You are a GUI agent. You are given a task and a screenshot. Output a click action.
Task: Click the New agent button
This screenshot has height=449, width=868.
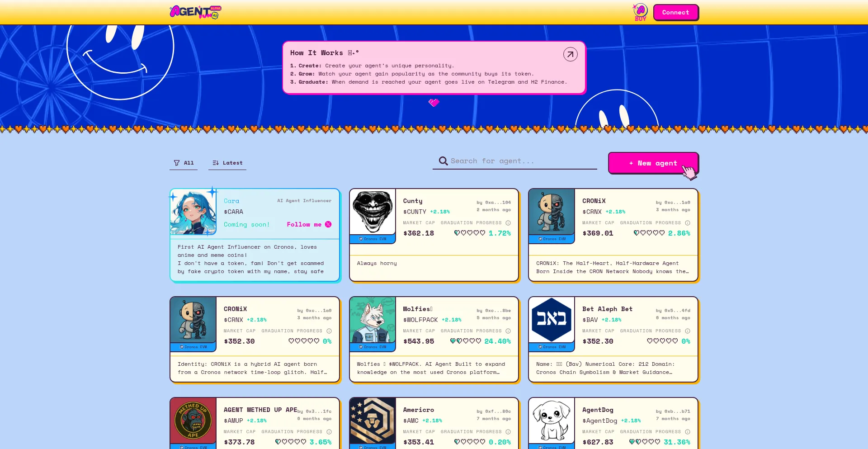click(653, 163)
